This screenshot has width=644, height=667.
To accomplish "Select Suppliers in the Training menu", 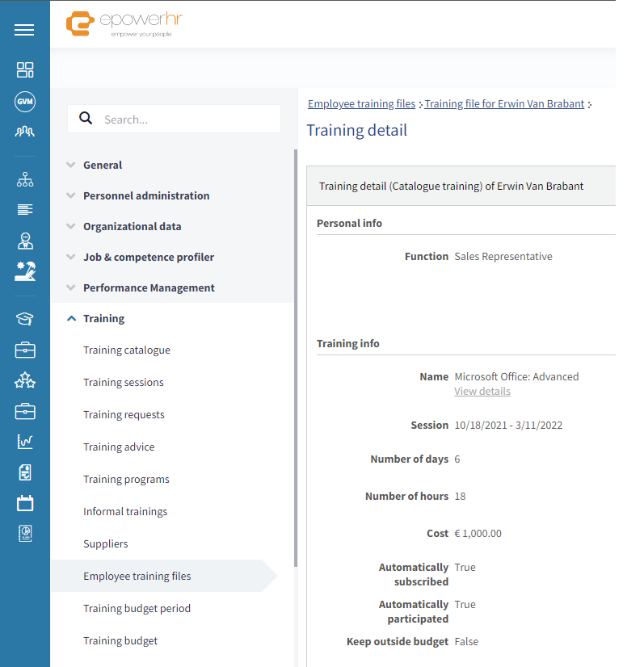I will click(x=106, y=544).
